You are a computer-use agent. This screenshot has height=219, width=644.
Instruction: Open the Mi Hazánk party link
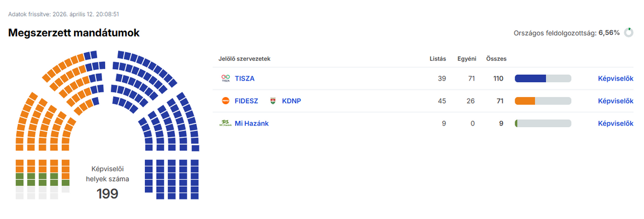click(x=252, y=123)
